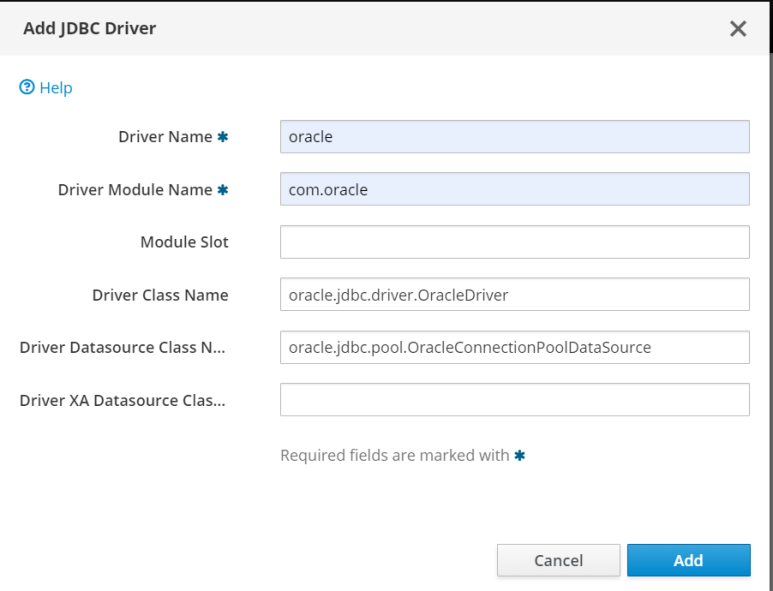Click the Help question mark icon
Screen dimensions: 773x591
[x=27, y=87]
